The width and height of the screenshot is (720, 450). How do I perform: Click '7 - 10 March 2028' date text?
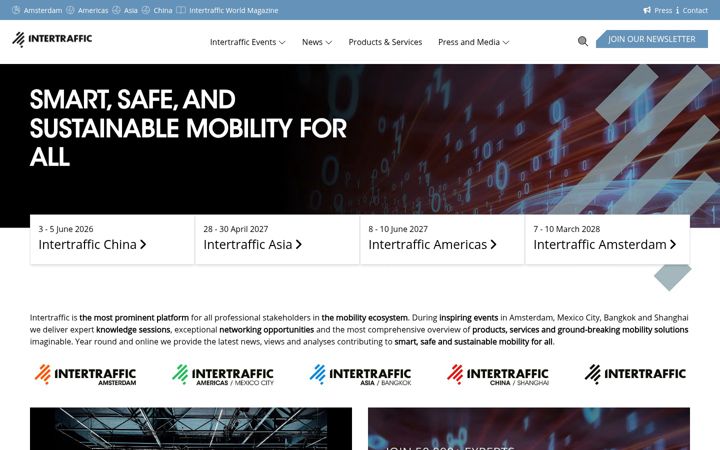pos(567,229)
